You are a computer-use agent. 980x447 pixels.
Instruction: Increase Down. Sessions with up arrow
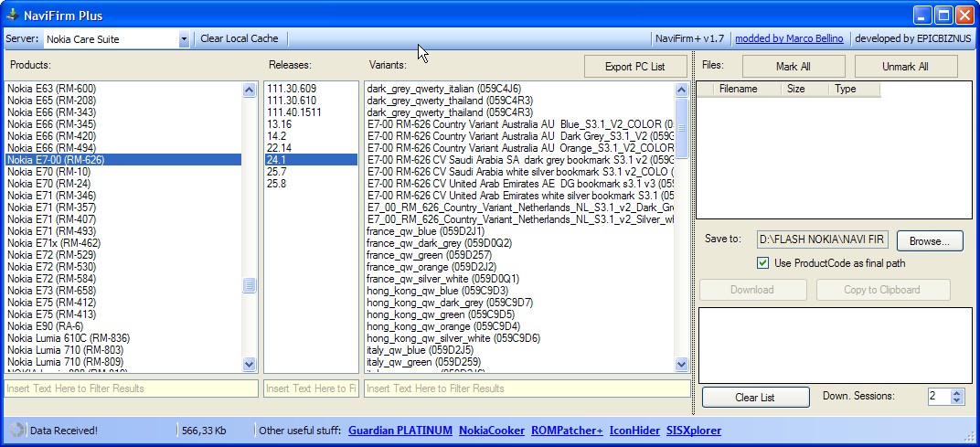tap(956, 392)
